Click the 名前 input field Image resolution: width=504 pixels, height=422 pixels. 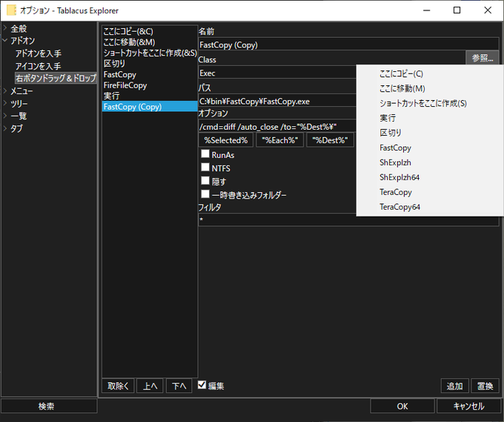click(x=348, y=44)
